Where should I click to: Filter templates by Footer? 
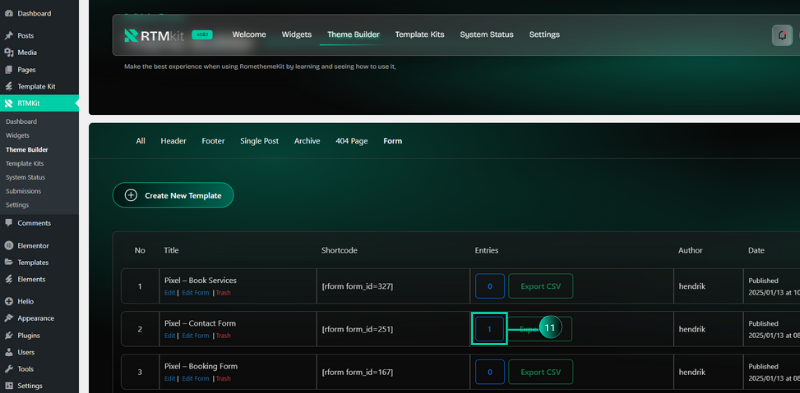[213, 141]
